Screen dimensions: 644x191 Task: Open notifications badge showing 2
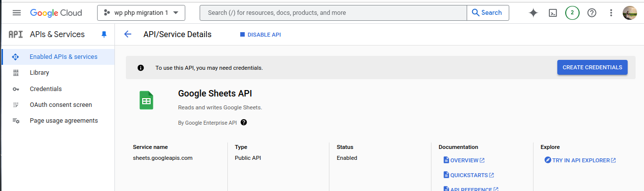572,13
